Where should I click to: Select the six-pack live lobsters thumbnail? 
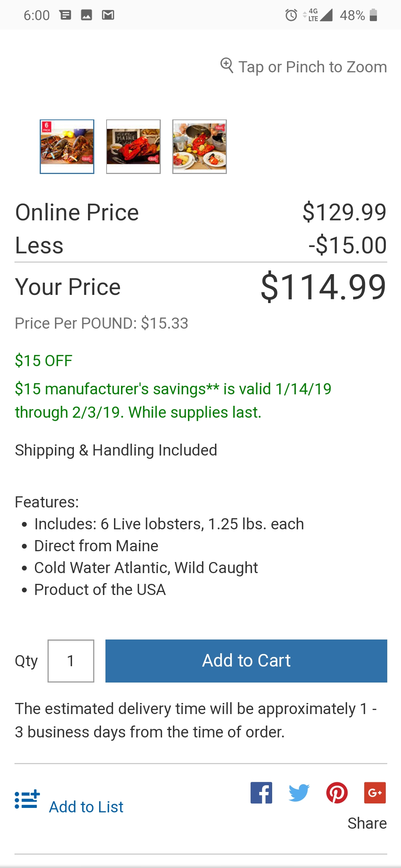(x=67, y=147)
